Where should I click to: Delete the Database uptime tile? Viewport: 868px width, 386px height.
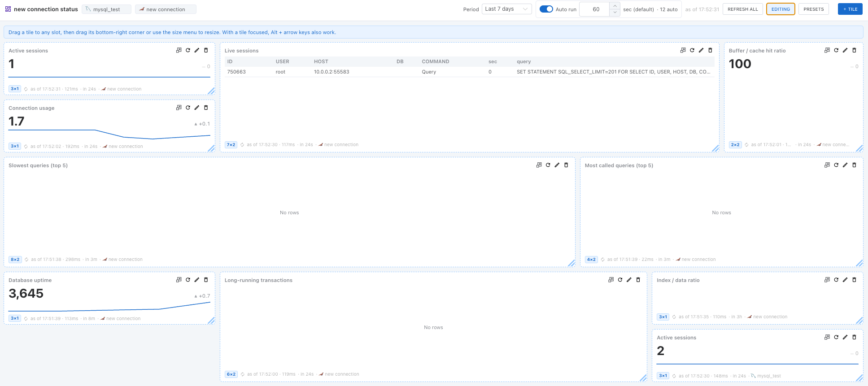206,280
